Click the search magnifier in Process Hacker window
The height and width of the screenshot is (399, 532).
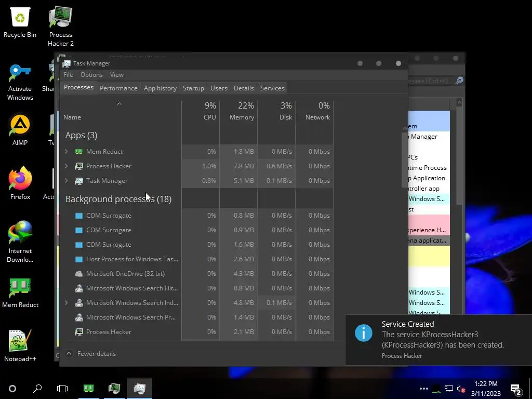[x=459, y=81]
